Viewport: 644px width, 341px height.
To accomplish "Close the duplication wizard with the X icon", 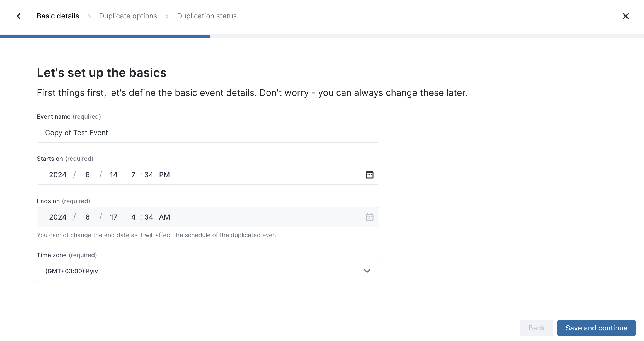I will click(x=626, y=16).
